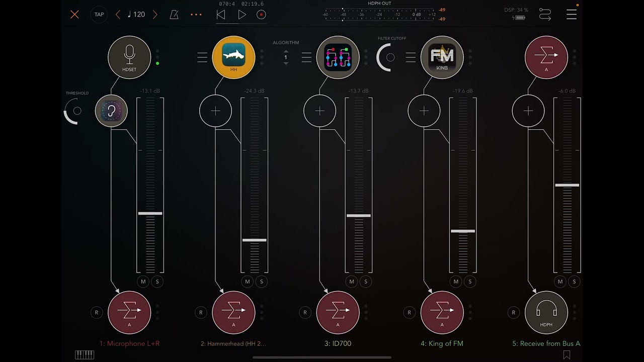The height and width of the screenshot is (362, 644).
Task: Add effect to ID700 channel
Action: pos(319,111)
